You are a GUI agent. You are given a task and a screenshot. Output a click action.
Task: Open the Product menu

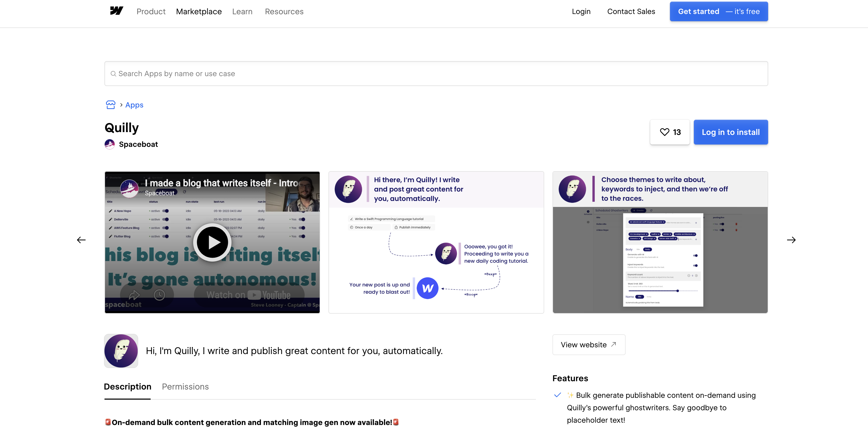pyautogui.click(x=151, y=11)
